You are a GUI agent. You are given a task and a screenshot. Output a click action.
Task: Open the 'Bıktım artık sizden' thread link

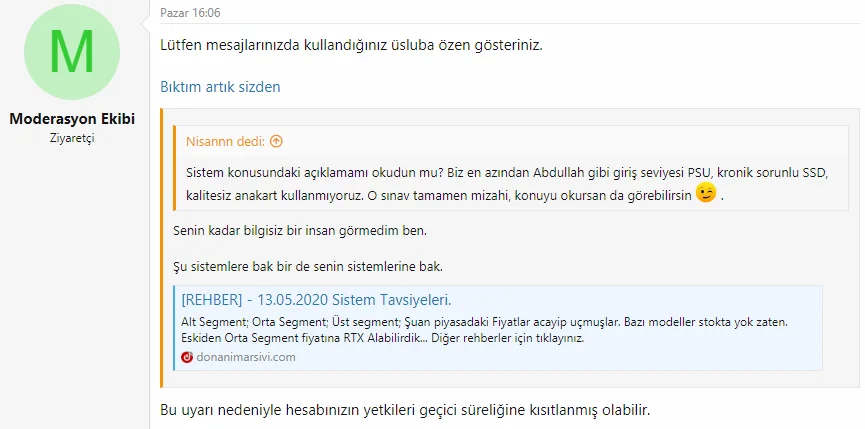220,87
